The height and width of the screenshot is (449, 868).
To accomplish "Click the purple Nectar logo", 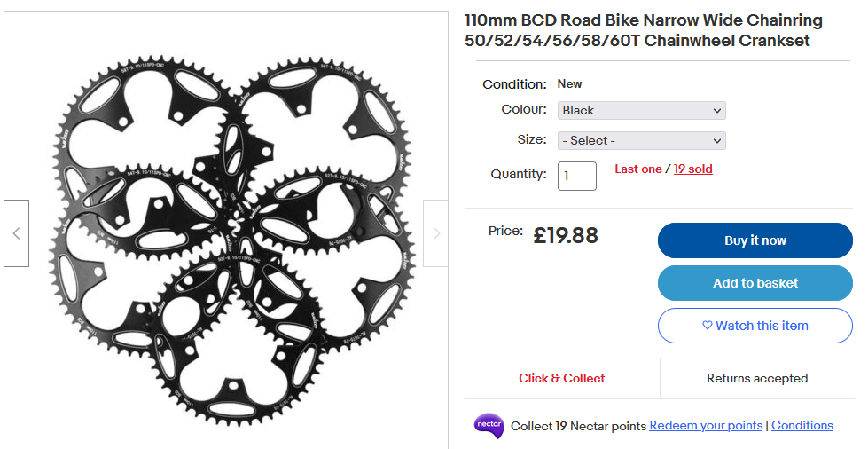I will [x=489, y=425].
